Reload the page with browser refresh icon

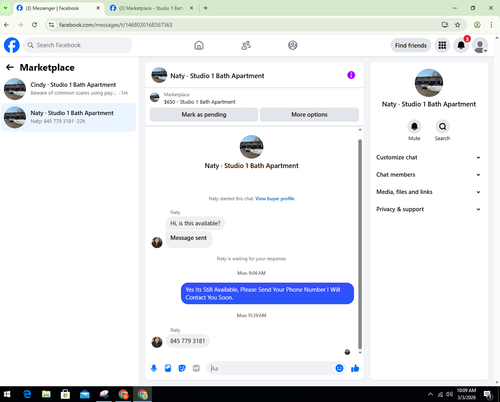click(34, 25)
